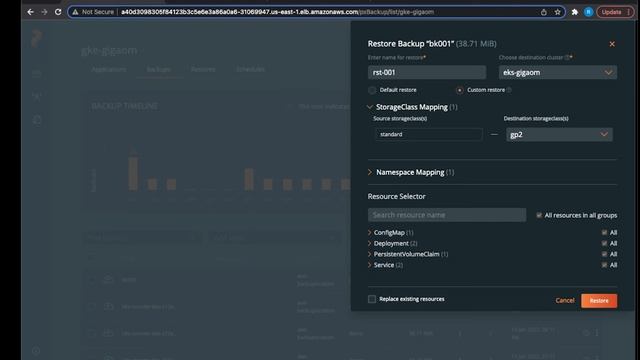
Task: Reload the page with refresh icon
Action: coord(58,12)
